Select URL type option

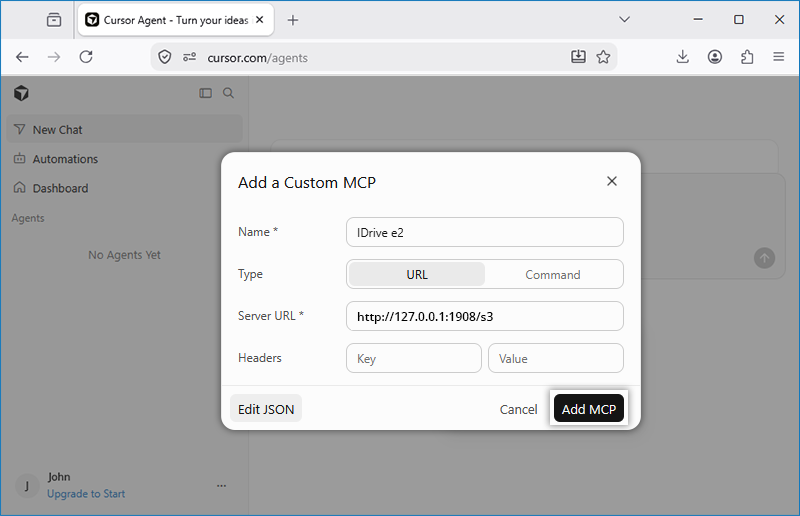pos(417,275)
